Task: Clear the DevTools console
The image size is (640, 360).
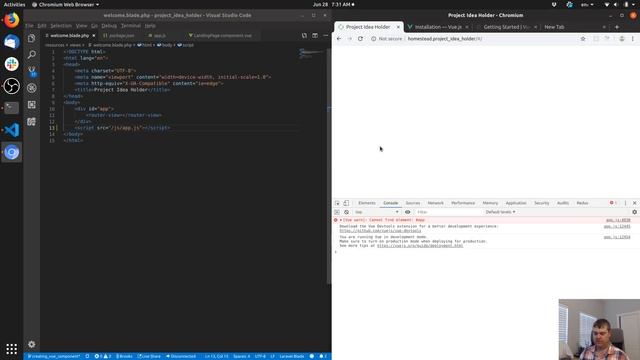Action: pos(347,212)
